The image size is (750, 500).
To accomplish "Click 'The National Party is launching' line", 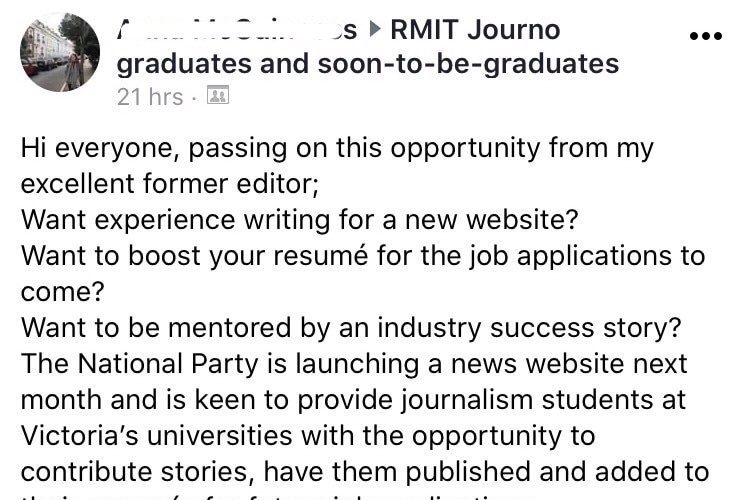I will coord(354,364).
